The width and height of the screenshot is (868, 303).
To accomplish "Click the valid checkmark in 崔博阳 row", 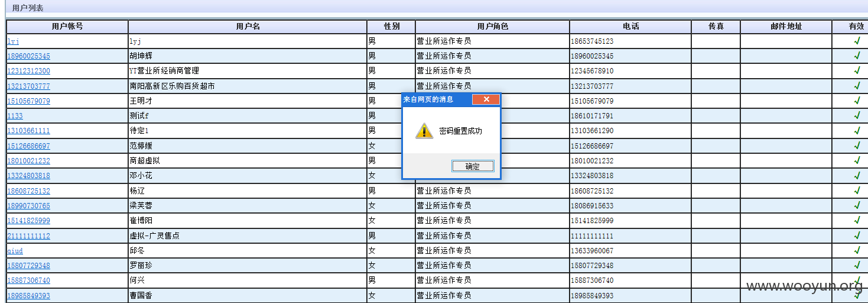I will [x=857, y=220].
